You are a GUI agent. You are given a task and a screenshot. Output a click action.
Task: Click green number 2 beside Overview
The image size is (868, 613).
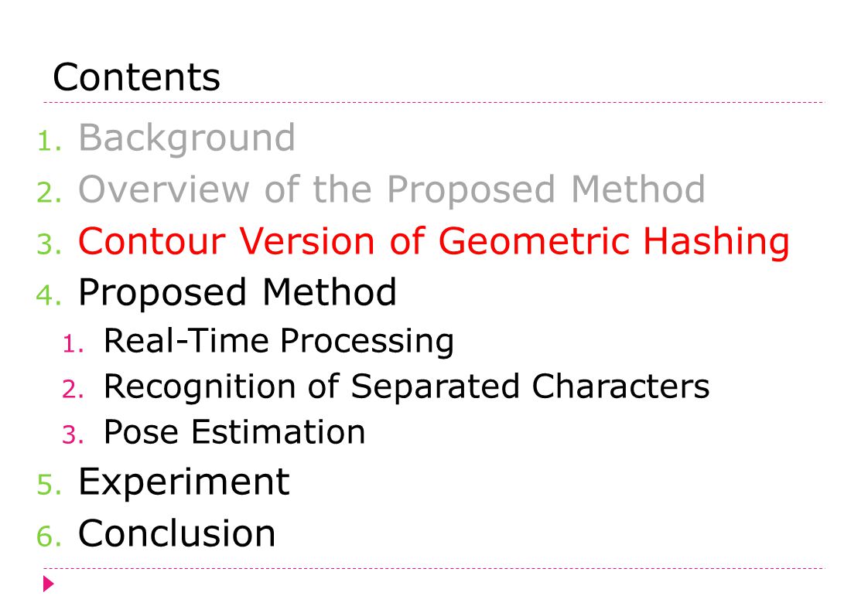click(50, 192)
